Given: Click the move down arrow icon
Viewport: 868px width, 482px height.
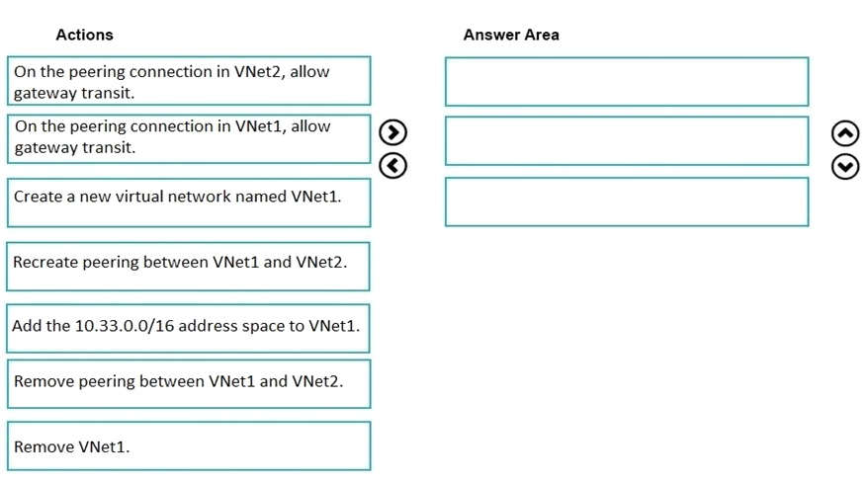Looking at the screenshot, I should 845,166.
